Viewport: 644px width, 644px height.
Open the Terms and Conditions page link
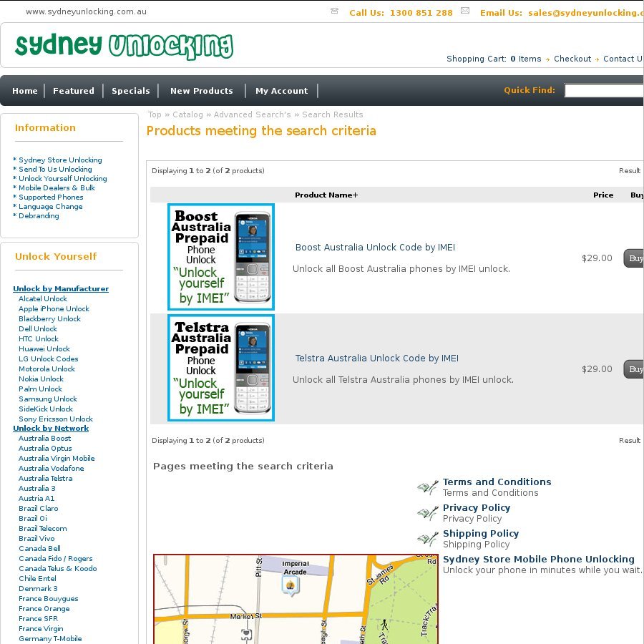click(497, 482)
